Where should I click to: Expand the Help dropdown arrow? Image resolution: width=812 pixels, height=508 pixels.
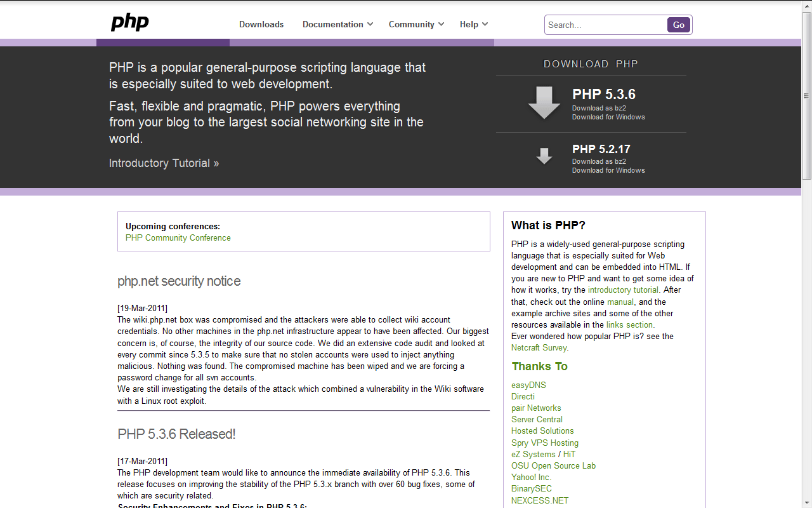pos(485,24)
